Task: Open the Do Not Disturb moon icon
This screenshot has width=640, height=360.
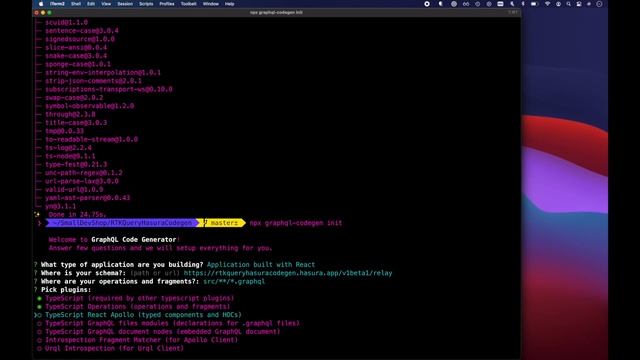Action: [x=512, y=4]
